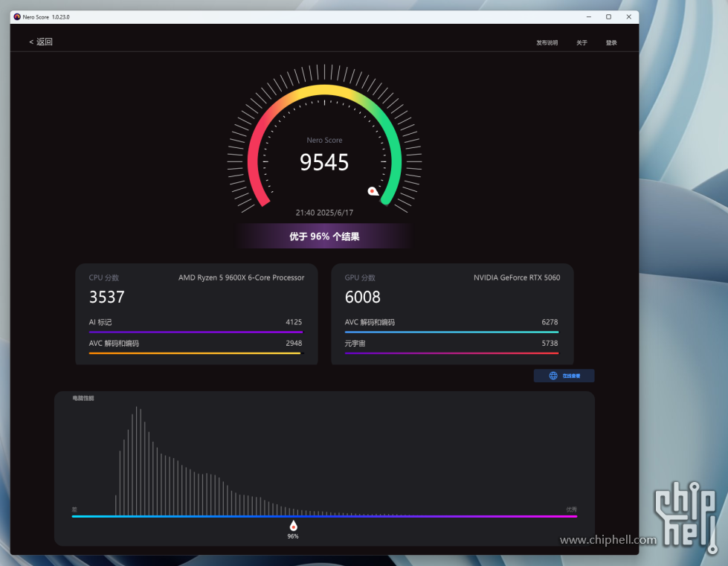The image size is (728, 566).
Task: Maximize the Nero Score window
Action: [x=609, y=16]
